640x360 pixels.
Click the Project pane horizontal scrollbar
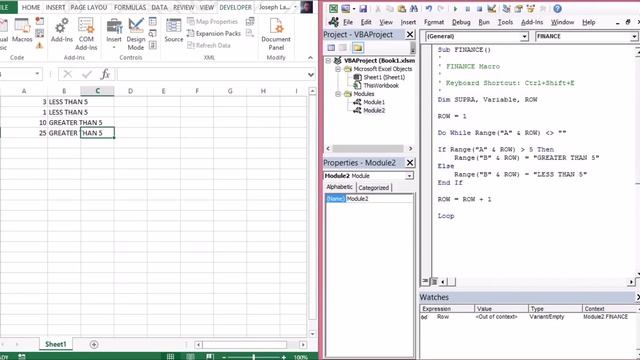(369, 149)
